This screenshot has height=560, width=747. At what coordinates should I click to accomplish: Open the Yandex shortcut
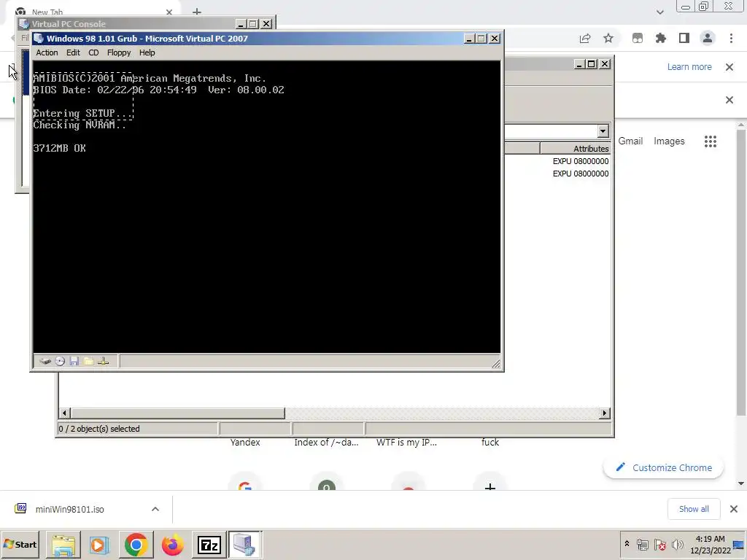[x=245, y=443]
